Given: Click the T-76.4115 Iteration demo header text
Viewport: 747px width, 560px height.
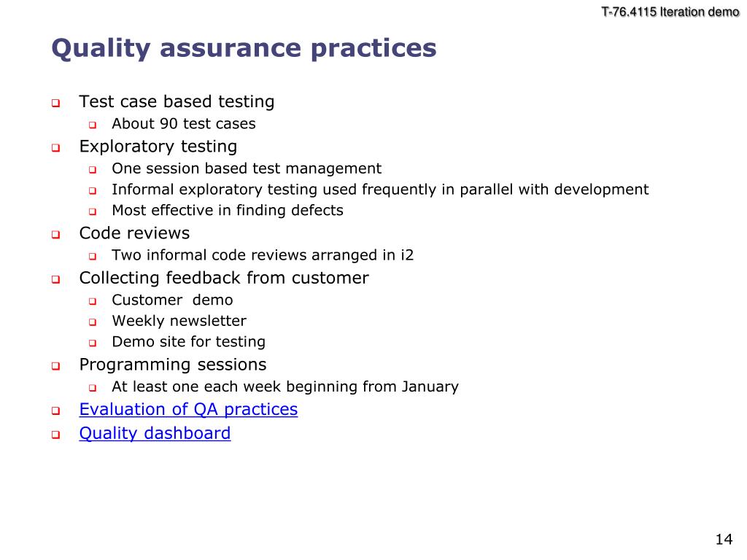Looking at the screenshot, I should click(670, 12).
